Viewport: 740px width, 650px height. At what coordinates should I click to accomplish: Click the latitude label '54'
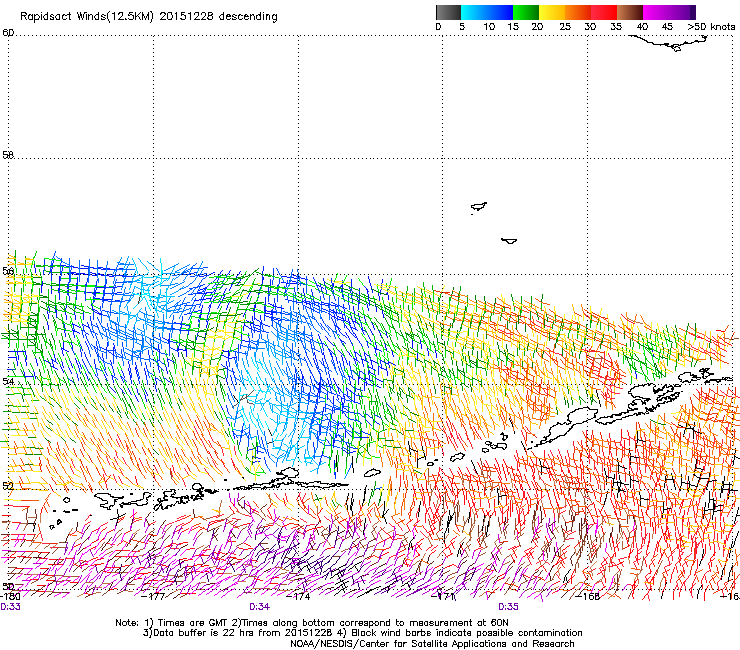click(x=8, y=381)
